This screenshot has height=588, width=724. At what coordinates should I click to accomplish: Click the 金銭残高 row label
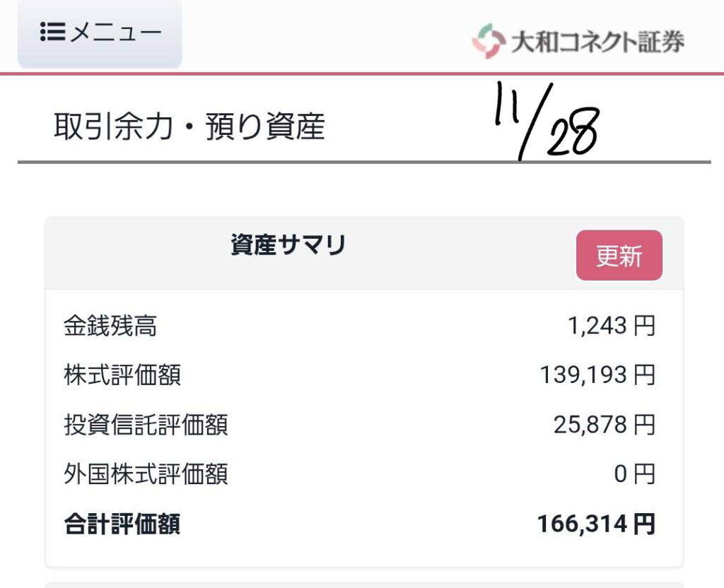tap(110, 326)
